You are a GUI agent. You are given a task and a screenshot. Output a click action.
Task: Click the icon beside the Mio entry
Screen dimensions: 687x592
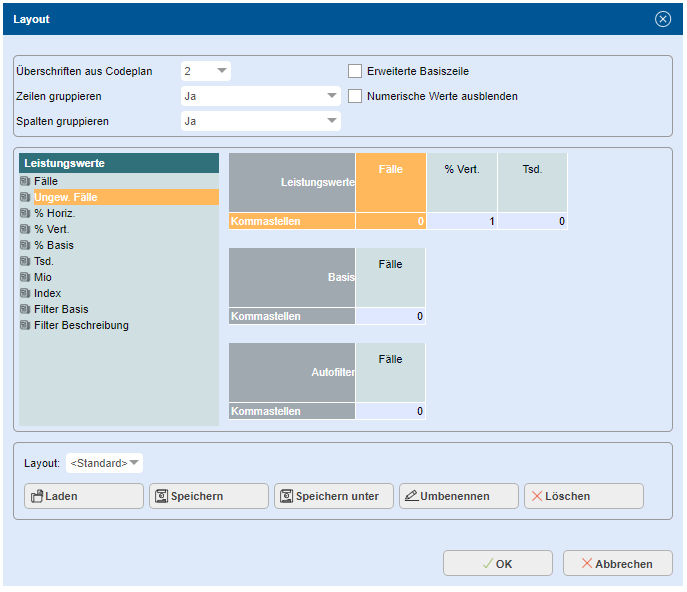point(25,277)
